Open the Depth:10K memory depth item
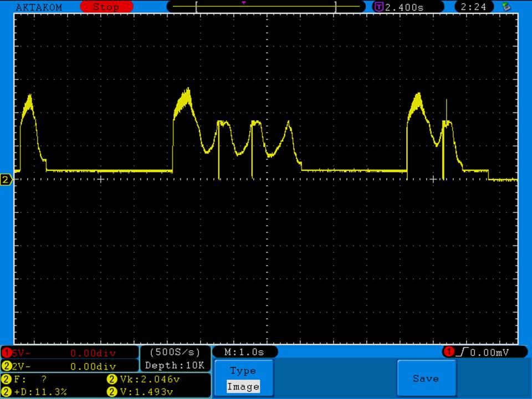The height and width of the screenshot is (399, 532). click(x=175, y=366)
